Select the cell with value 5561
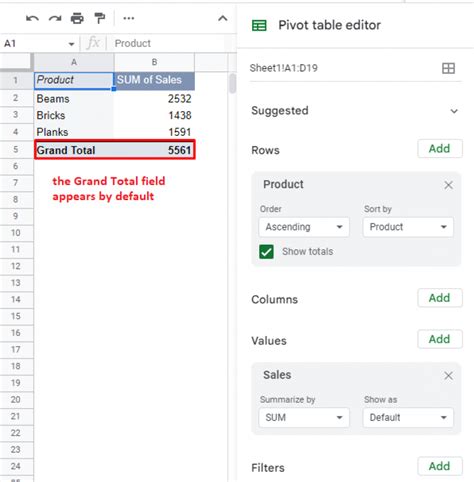Screen dimensions: 474x482 point(154,150)
